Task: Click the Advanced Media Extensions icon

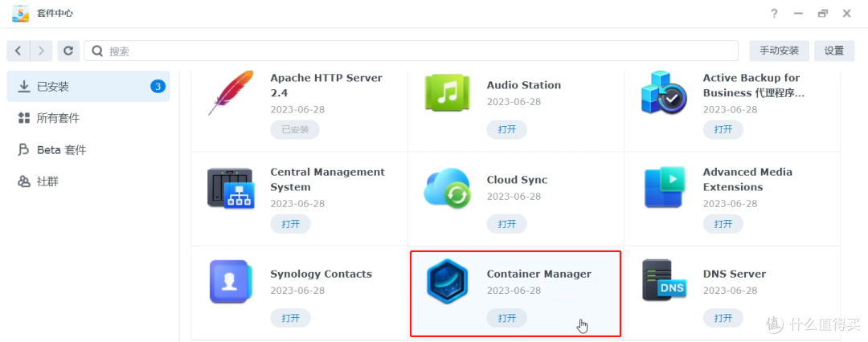Action: 664,188
